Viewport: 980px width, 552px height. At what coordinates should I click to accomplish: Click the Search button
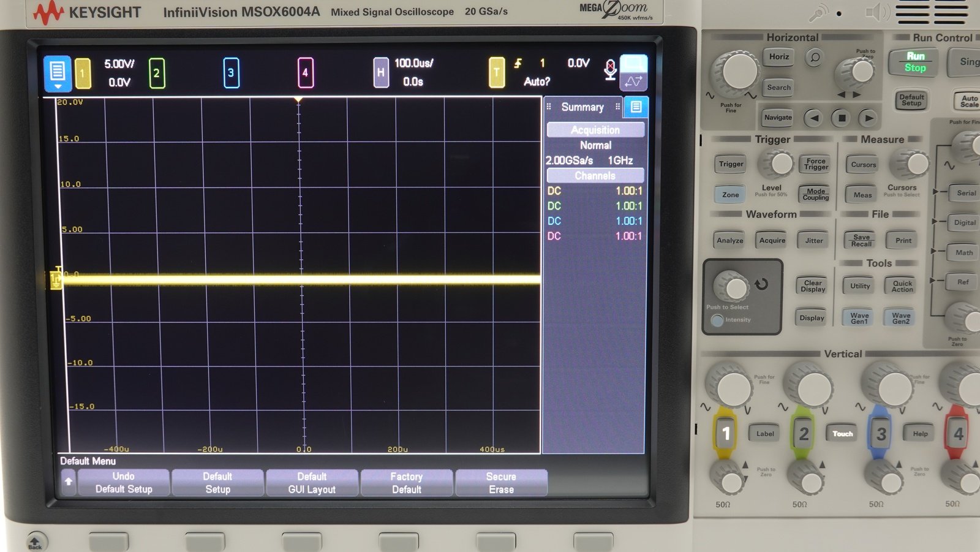(x=779, y=88)
